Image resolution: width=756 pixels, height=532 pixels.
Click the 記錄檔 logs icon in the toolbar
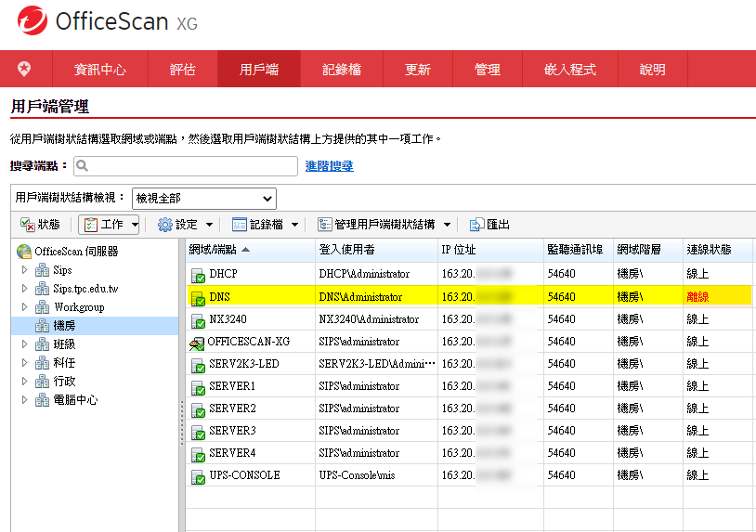(x=239, y=225)
